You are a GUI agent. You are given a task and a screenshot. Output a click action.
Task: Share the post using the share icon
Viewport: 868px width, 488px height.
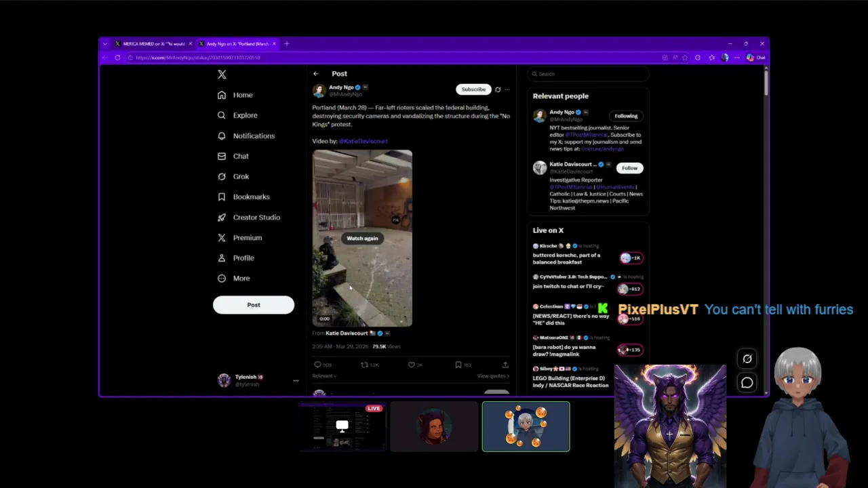click(505, 365)
